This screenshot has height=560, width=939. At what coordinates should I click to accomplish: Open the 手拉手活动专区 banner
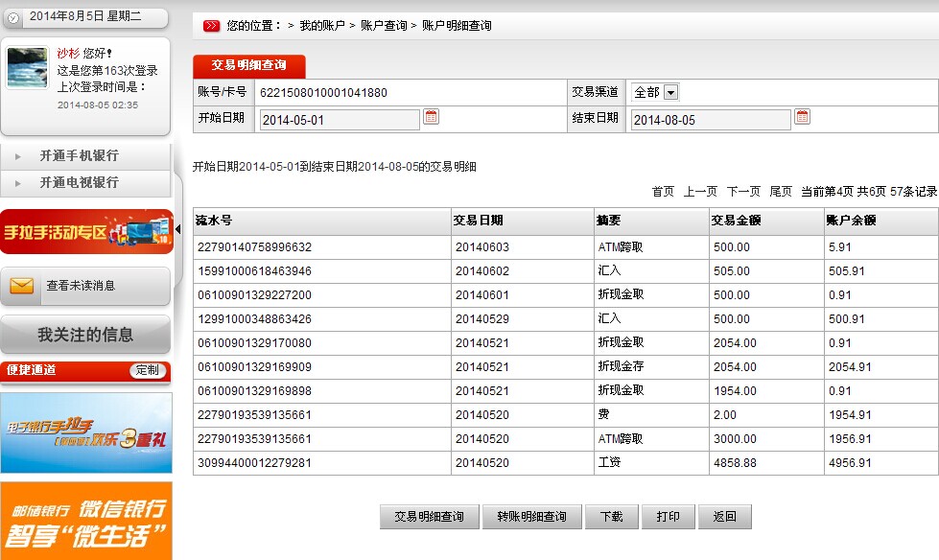[x=86, y=231]
